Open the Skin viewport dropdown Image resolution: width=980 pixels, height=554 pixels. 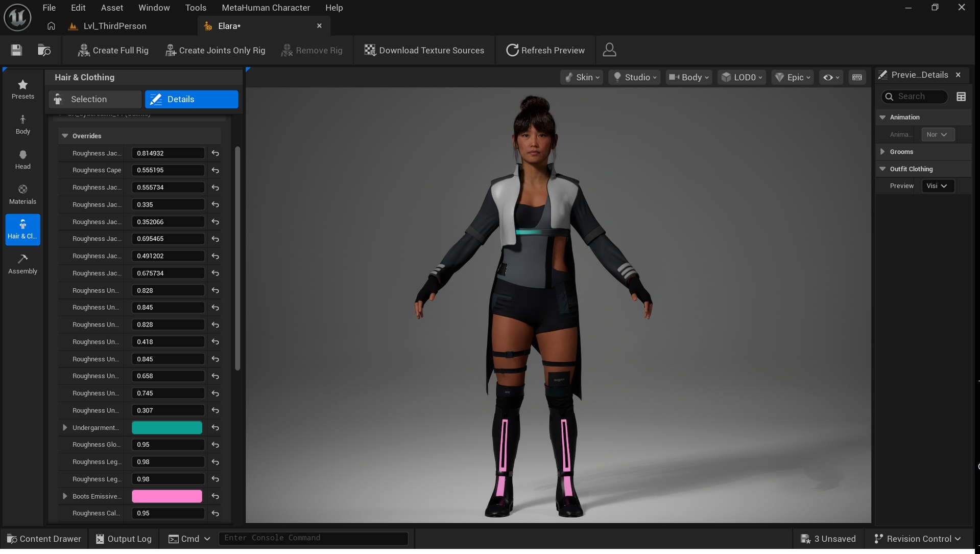point(582,77)
